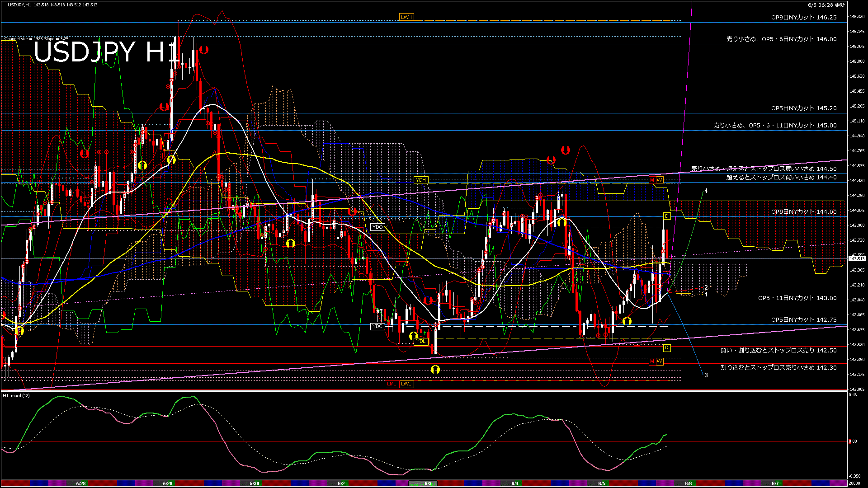This screenshot has height=488, width=868.
Task: Select the red LML level label
Action: pyautogui.click(x=392, y=384)
